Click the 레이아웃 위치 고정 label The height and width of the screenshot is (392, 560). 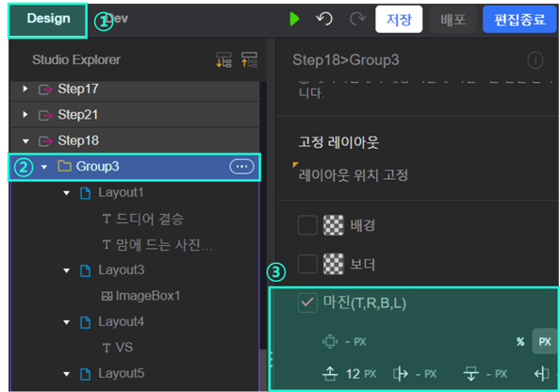tap(354, 175)
